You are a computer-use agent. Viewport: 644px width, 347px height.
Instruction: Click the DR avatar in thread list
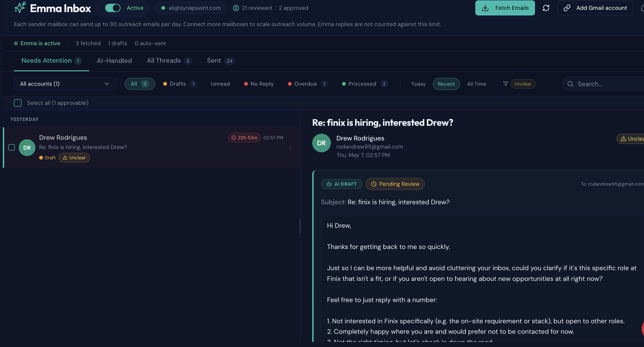[x=27, y=148]
